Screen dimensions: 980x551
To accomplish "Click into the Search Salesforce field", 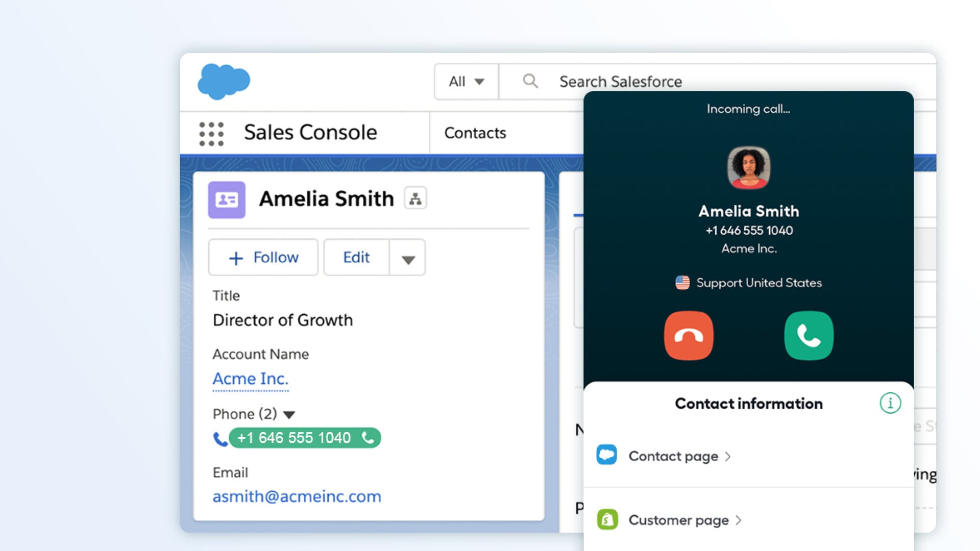I will tap(620, 82).
